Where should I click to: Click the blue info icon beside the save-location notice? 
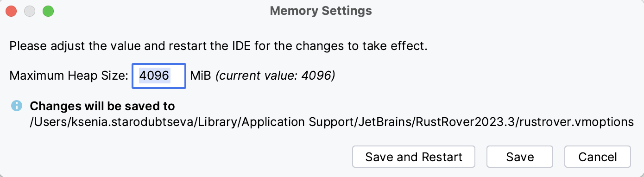(17, 106)
